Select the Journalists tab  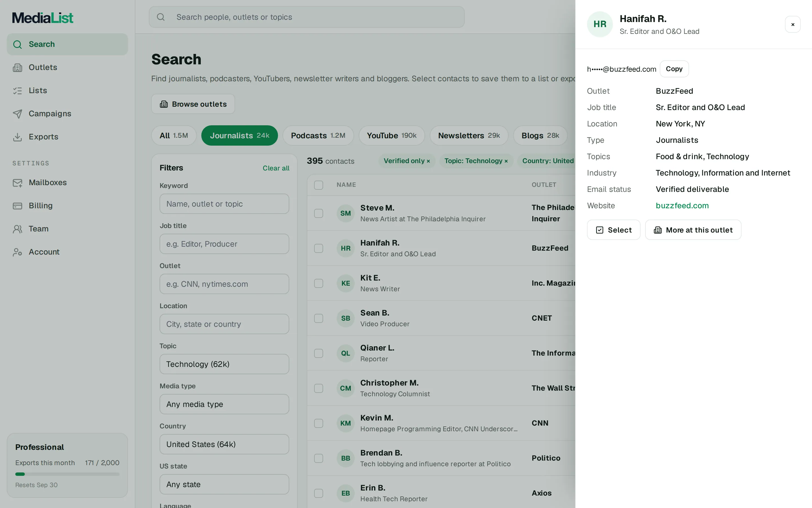240,135
